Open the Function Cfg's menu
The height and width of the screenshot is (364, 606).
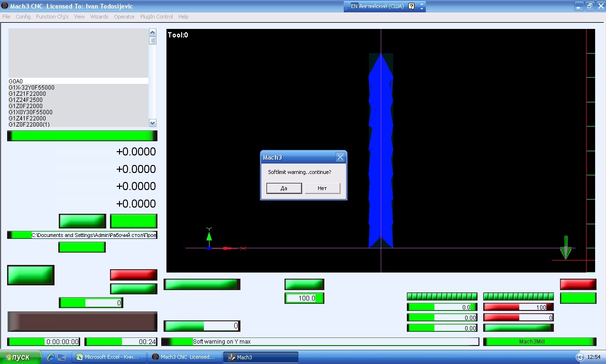point(52,17)
